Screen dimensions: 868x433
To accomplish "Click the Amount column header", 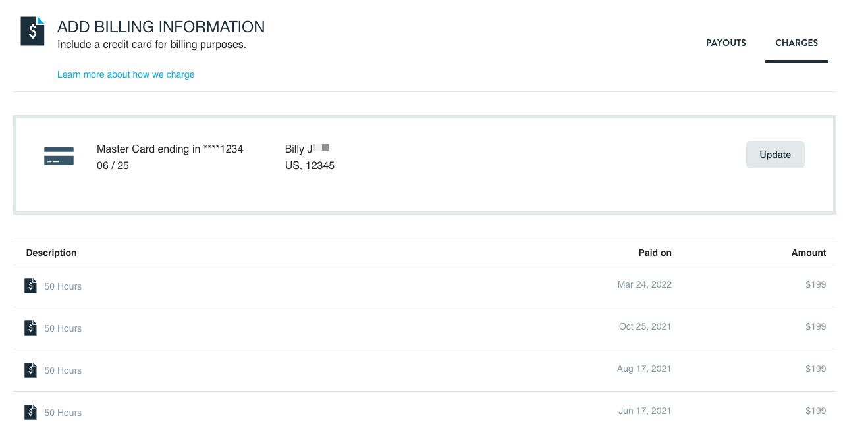I will coord(808,253).
